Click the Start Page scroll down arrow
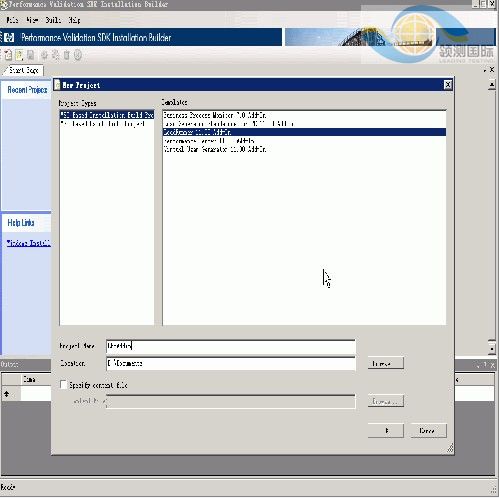 492,349
